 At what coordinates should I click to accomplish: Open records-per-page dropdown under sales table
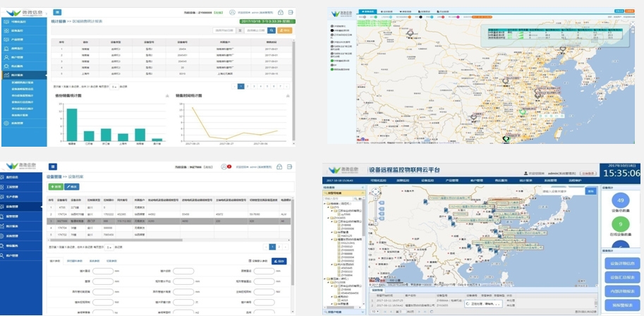tap(112, 86)
